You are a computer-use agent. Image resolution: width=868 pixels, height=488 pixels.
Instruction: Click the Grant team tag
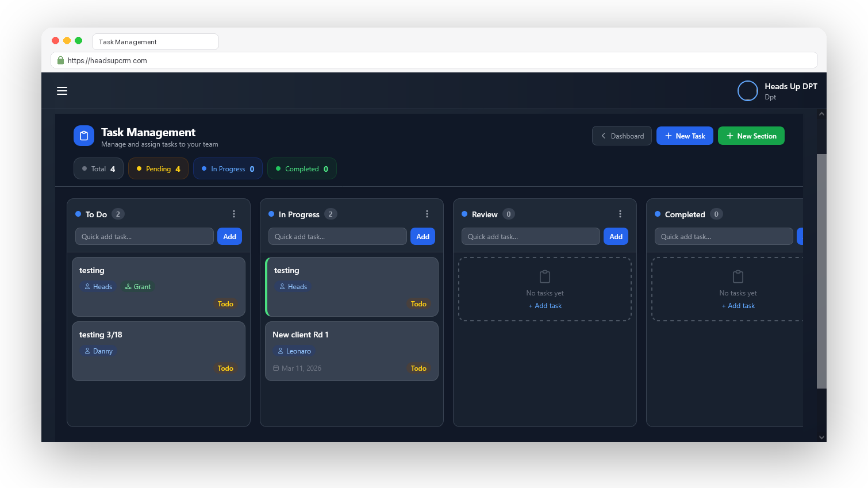click(138, 286)
